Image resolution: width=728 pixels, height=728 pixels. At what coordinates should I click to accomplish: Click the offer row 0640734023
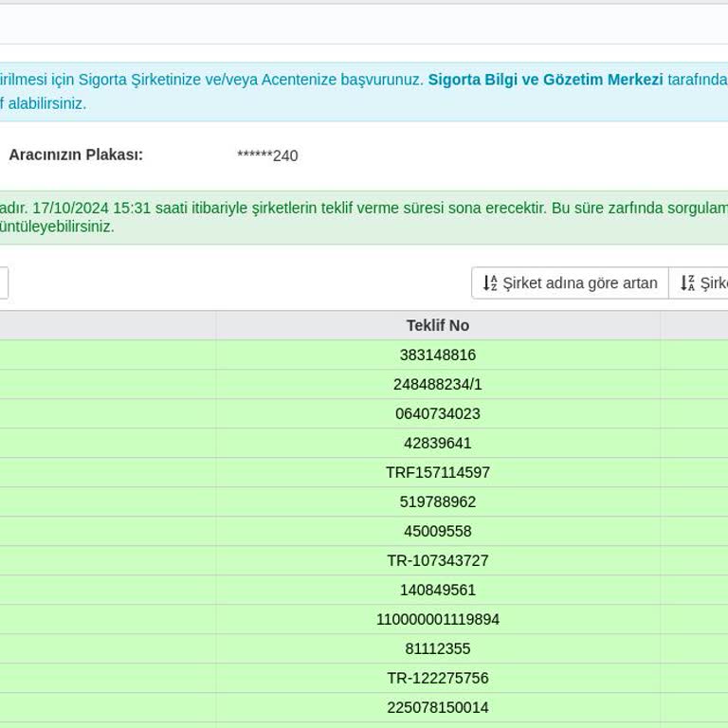click(438, 413)
